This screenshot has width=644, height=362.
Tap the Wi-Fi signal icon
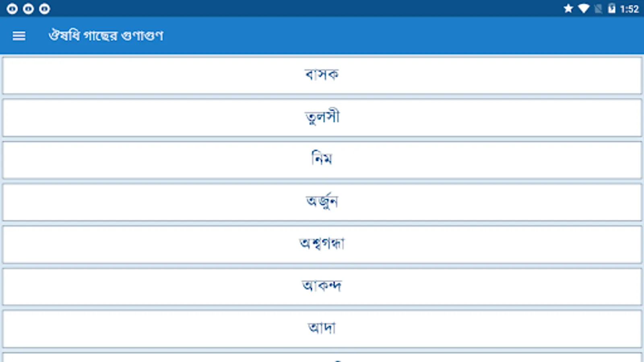coord(583,8)
